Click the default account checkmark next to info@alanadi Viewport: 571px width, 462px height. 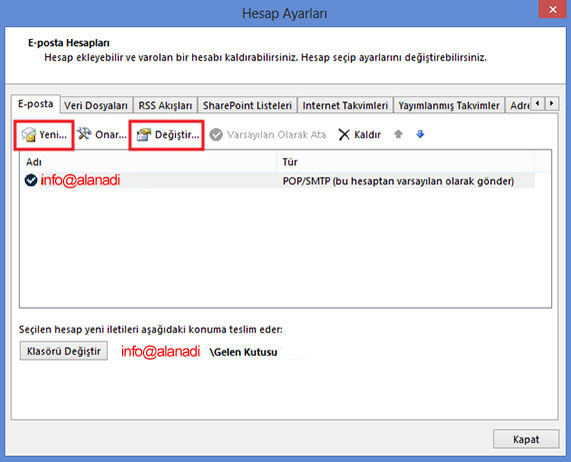pyautogui.click(x=31, y=180)
